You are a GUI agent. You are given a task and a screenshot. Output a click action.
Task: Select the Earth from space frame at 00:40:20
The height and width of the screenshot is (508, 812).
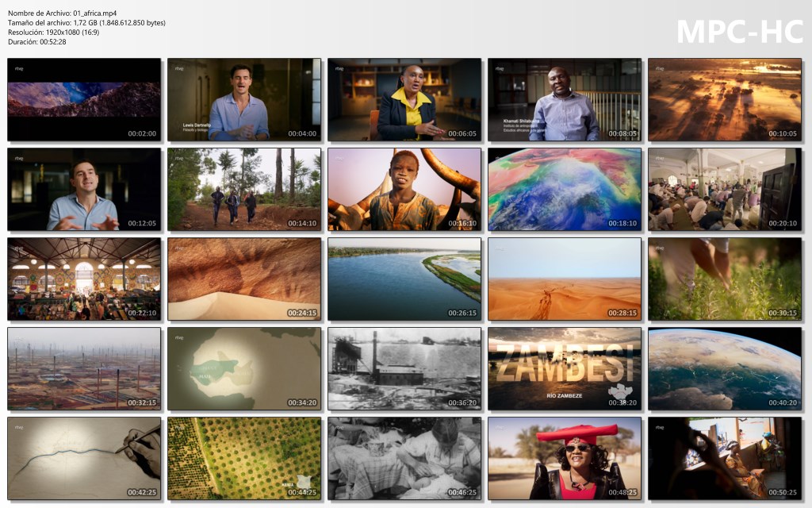725,368
